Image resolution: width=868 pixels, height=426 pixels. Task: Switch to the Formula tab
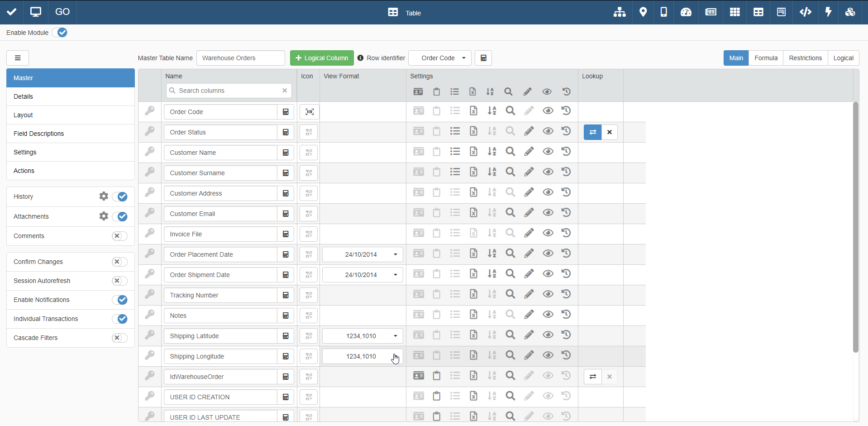pos(766,58)
